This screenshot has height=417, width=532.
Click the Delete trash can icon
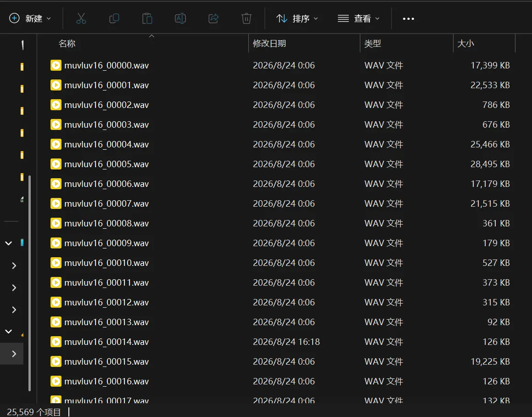(x=246, y=18)
